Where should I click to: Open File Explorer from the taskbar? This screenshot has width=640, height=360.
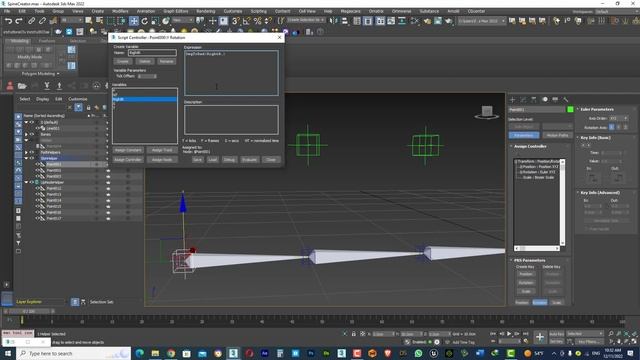tap(155, 353)
